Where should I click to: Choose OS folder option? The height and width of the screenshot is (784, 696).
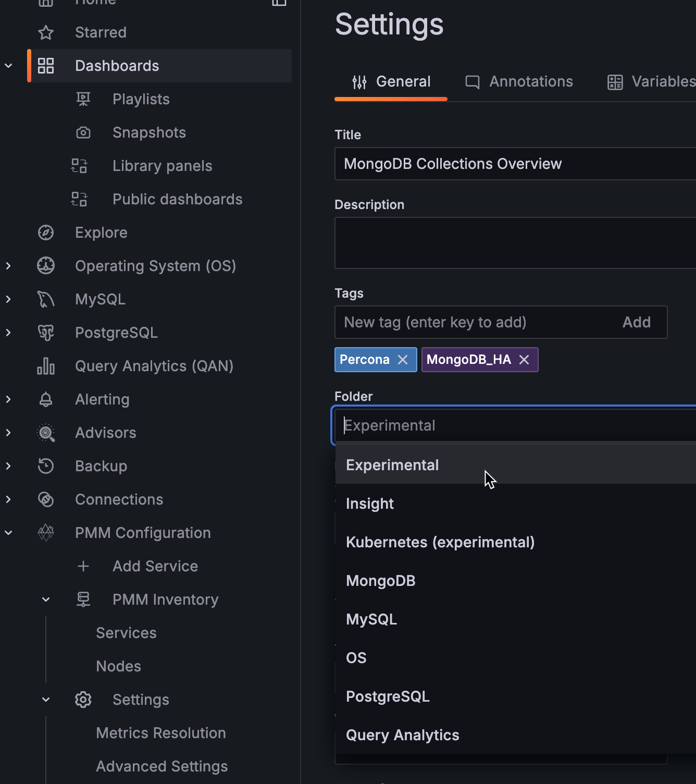pos(516,658)
